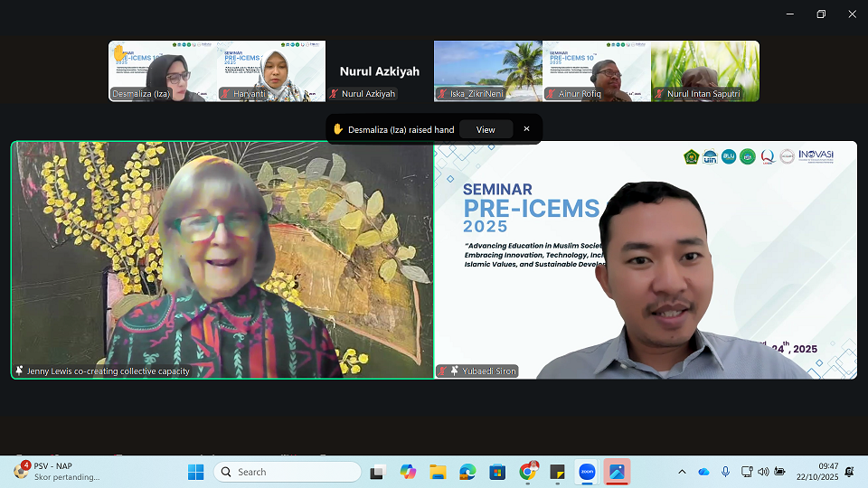Click the pin icon on Jenny Lewis's video

click(x=20, y=371)
